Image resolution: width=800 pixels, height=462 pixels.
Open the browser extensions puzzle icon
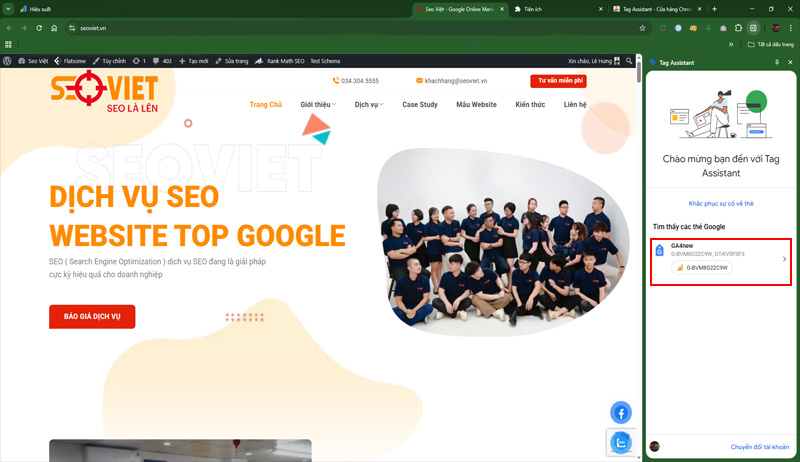[x=738, y=28]
